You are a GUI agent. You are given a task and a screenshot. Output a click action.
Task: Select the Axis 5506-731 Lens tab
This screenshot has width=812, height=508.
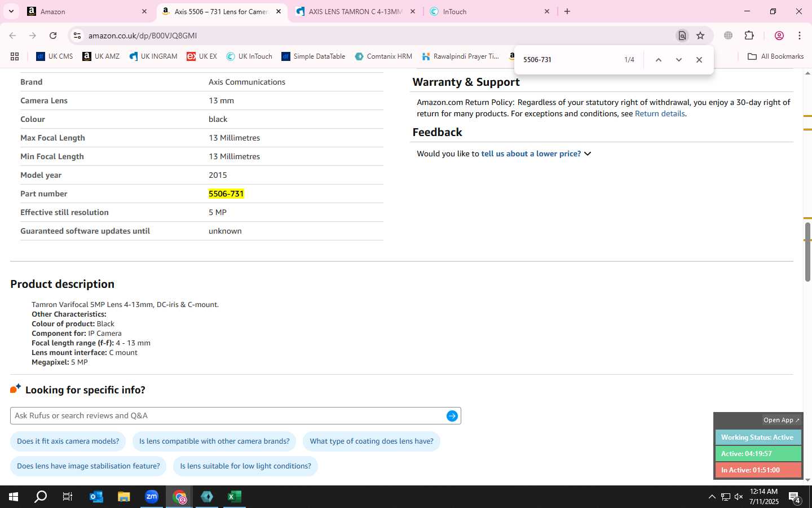click(x=221, y=11)
